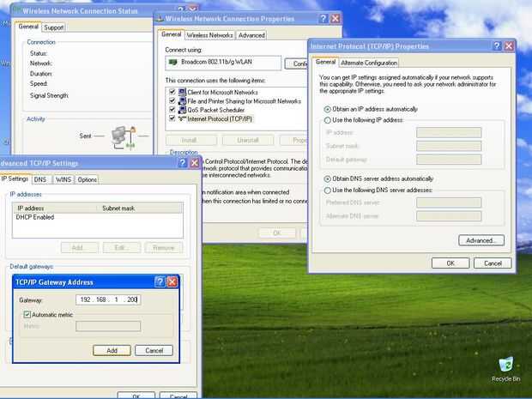Select QoS Packet Scheduler item icon
Viewport: 532px width, 399px height.
[x=182, y=110]
